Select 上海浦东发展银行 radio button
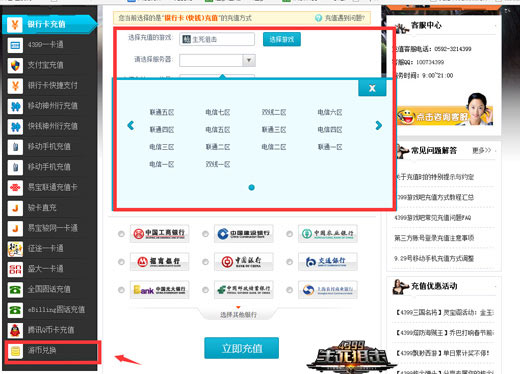This screenshot has height=374, width=520. pyautogui.click(x=289, y=290)
